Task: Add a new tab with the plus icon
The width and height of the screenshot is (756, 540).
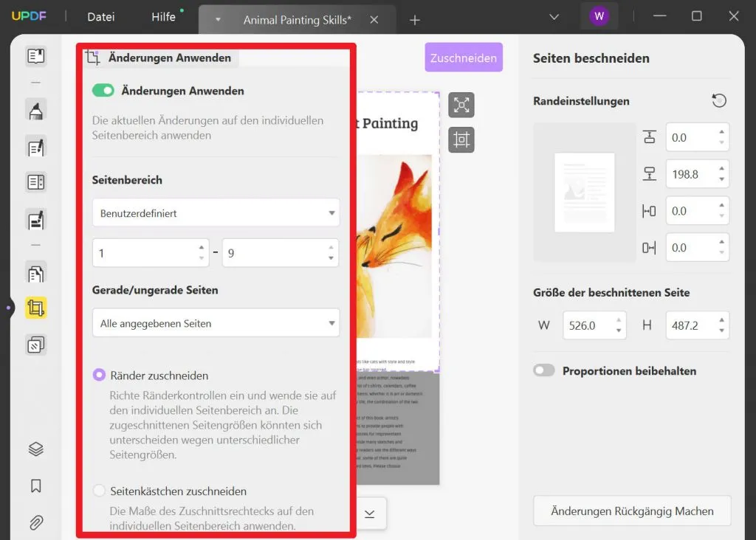Action: point(415,20)
